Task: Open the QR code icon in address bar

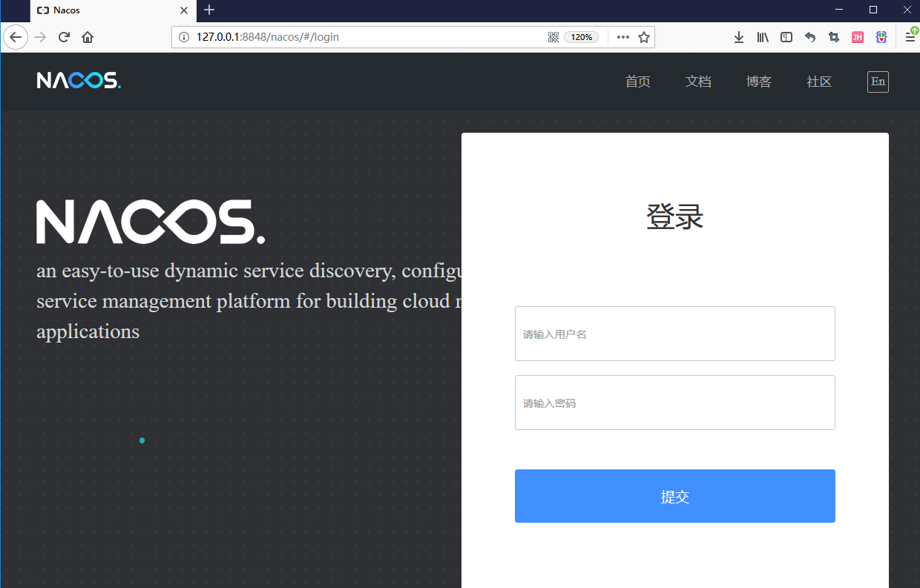Action: point(553,37)
